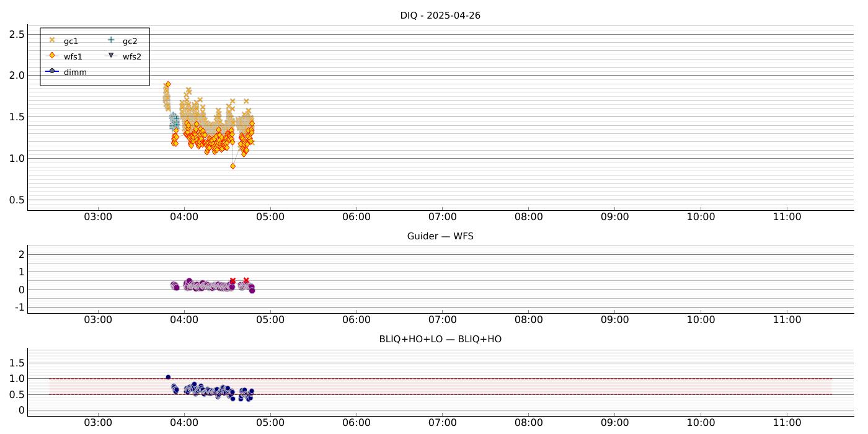Click the 06:00 x-axis tick in DIQ plot
The width and height of the screenshot is (868, 434).
[x=356, y=217]
